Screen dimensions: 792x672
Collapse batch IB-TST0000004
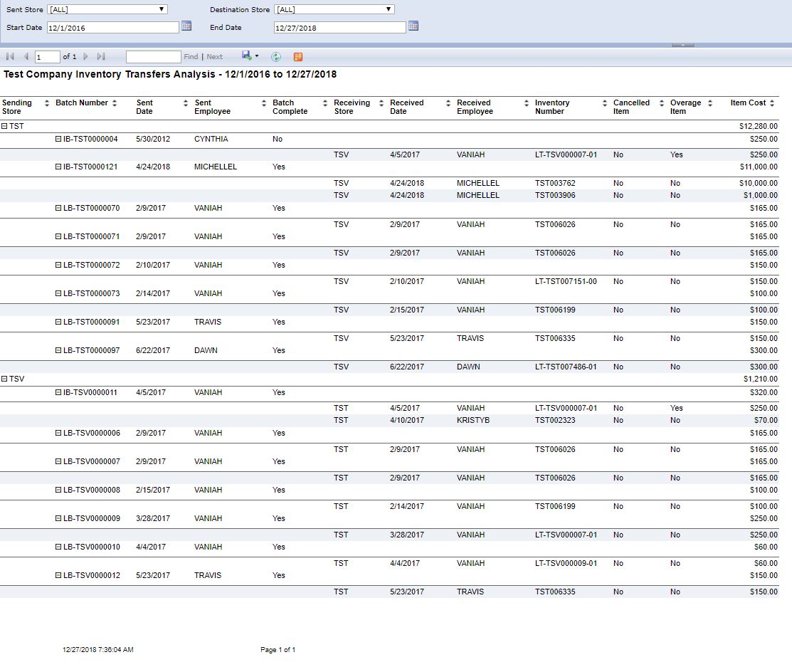pyautogui.click(x=58, y=139)
